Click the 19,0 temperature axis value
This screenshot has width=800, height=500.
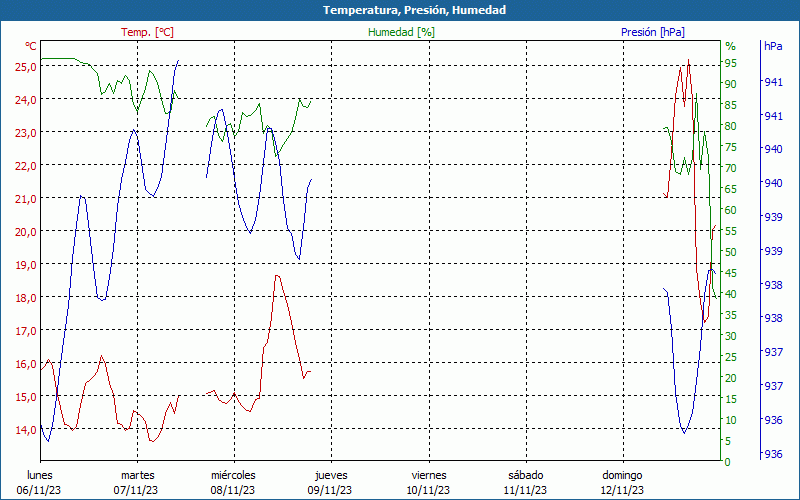pos(26,265)
